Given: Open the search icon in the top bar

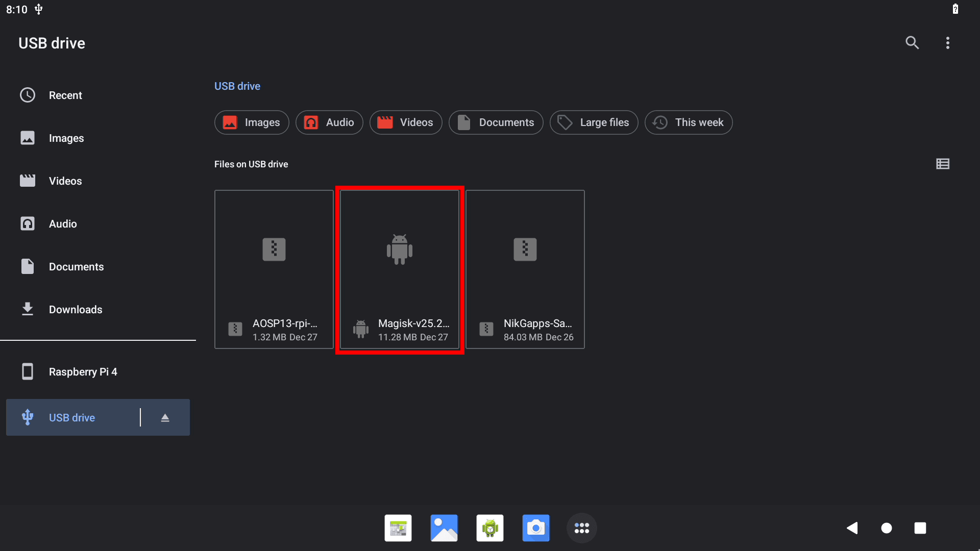Looking at the screenshot, I should (912, 43).
